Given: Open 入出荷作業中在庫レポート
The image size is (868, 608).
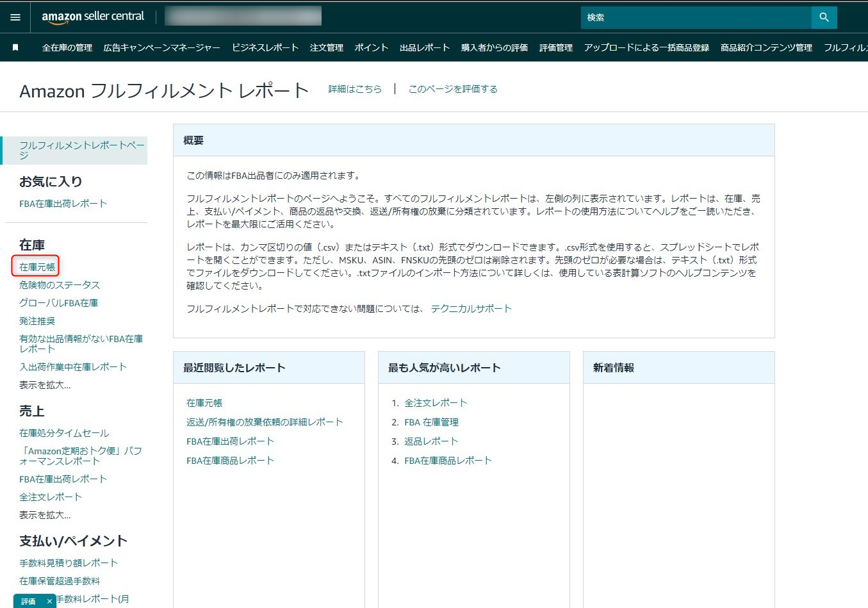Looking at the screenshot, I should pos(73,367).
